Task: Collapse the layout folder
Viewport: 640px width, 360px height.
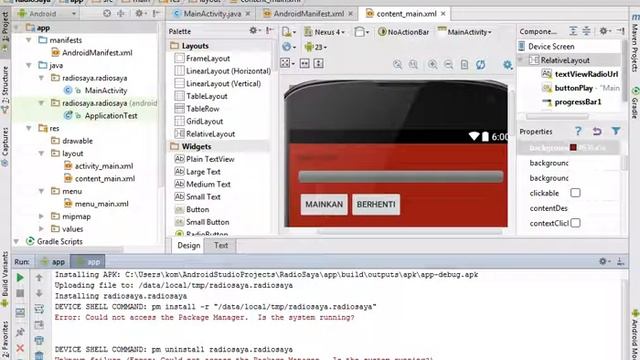Action: 42,153
